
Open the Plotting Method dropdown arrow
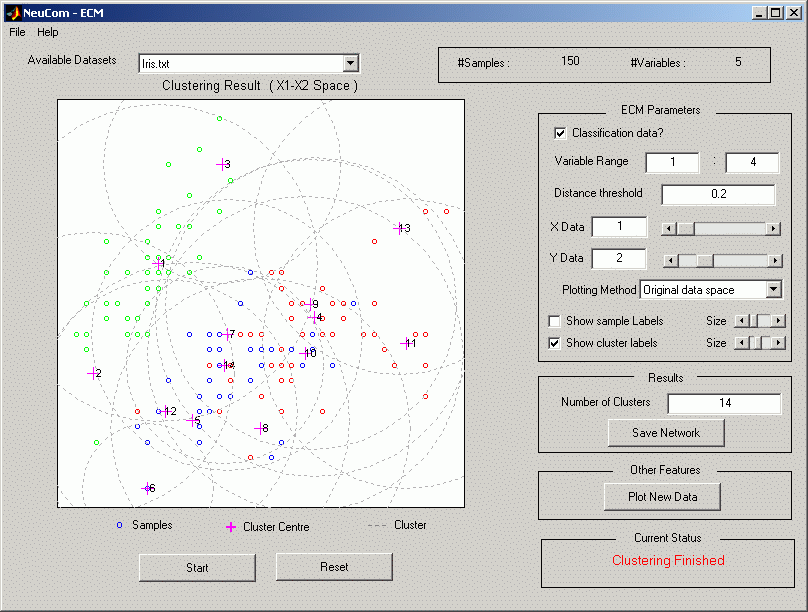[x=773, y=290]
